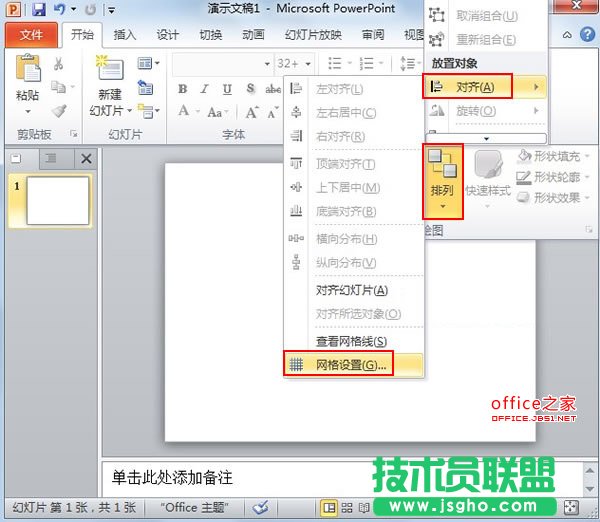Image resolution: width=600 pixels, height=522 pixels.
Task: Click the notes pane scroll down arrow
Action: pos(589,489)
